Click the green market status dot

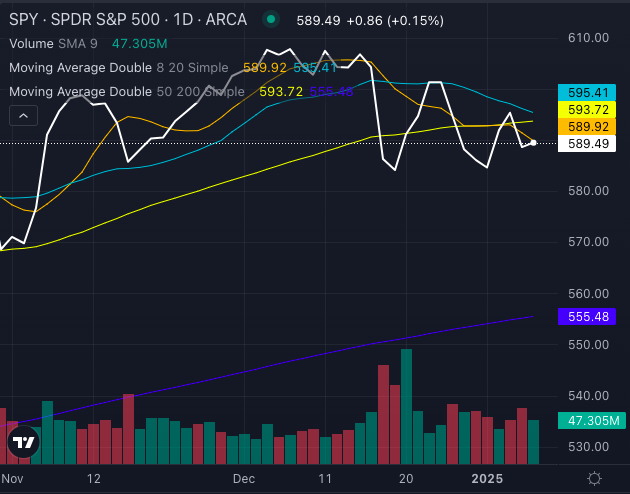[x=271, y=19]
